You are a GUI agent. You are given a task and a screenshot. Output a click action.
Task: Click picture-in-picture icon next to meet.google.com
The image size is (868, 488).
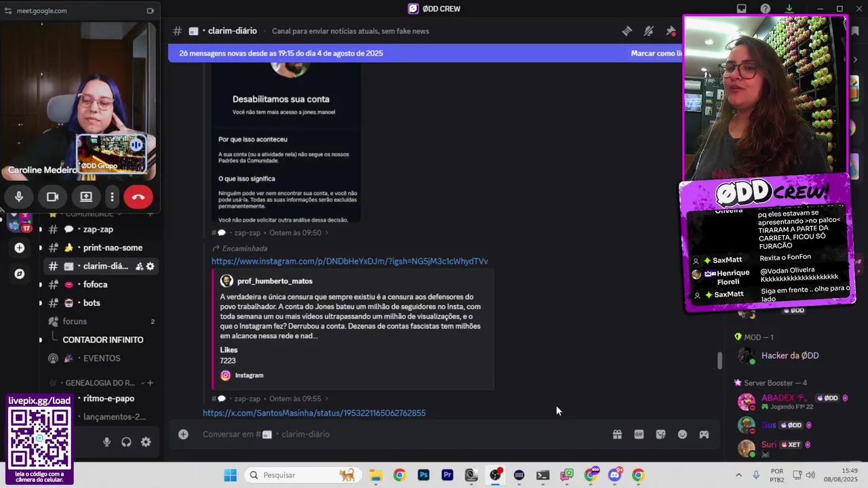click(151, 11)
